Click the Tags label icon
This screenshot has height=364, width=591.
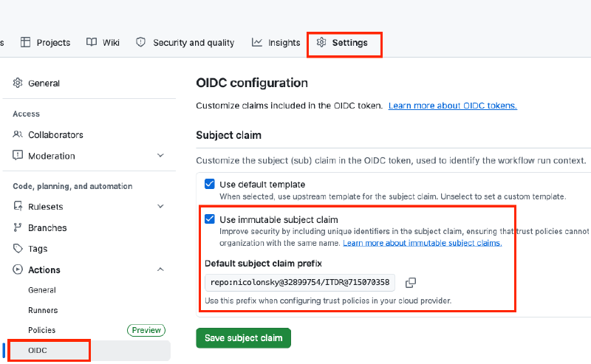18,248
